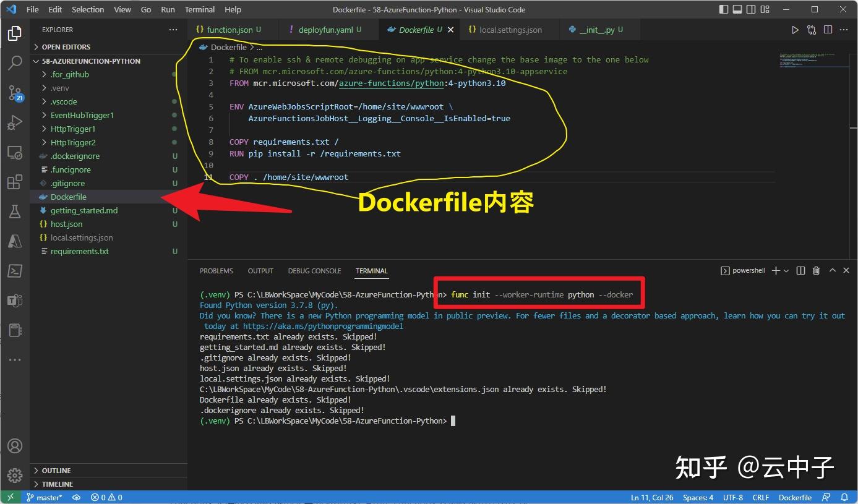The width and height of the screenshot is (858, 504).
Task: Kill the powershell terminal with trash icon
Action: [x=815, y=270]
